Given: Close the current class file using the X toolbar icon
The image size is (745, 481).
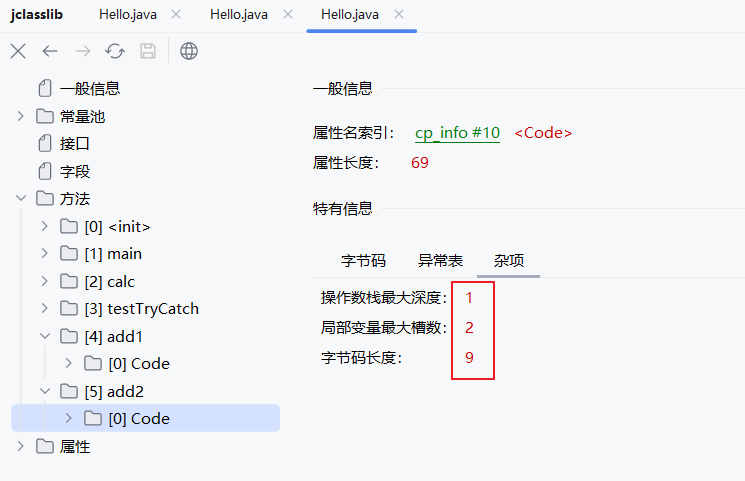Looking at the screenshot, I should pyautogui.click(x=18, y=51).
